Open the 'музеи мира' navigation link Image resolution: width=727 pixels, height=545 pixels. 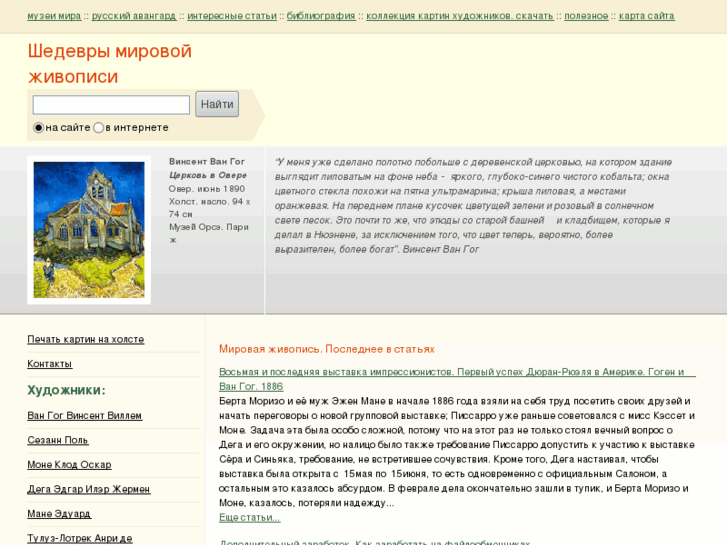pyautogui.click(x=54, y=16)
